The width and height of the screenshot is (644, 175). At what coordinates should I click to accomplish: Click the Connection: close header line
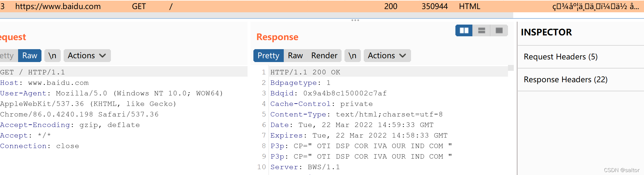coord(40,146)
